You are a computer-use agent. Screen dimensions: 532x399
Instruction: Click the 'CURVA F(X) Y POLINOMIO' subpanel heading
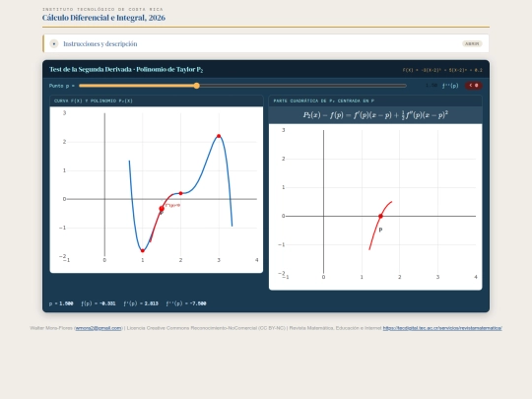pos(94,100)
